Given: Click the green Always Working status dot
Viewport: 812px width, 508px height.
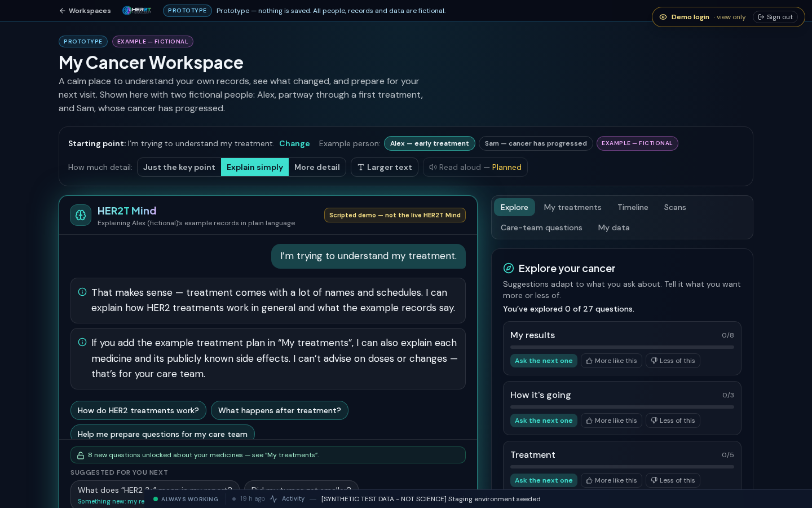Looking at the screenshot, I should 156,499.
